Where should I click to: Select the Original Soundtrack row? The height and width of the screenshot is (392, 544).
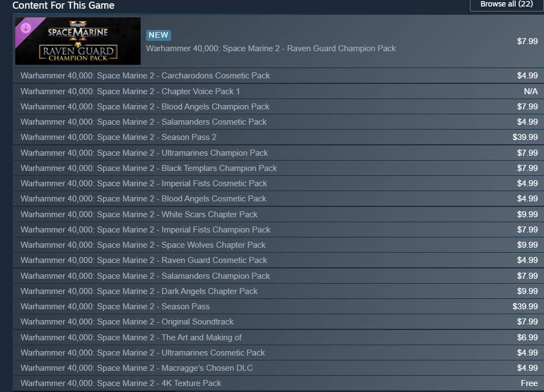[278, 322]
